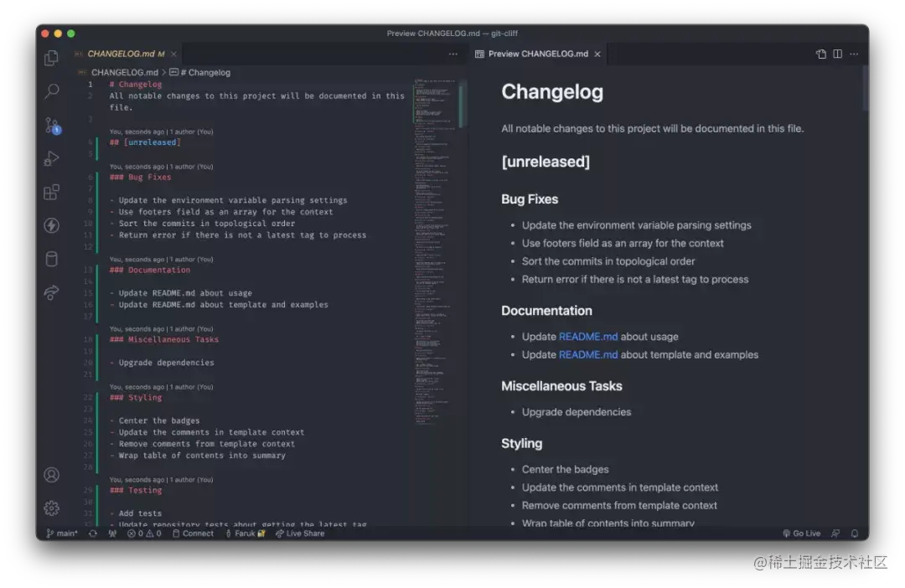Click the Changelog title in the preview
The width and height of the screenshot is (905, 588).
click(551, 92)
